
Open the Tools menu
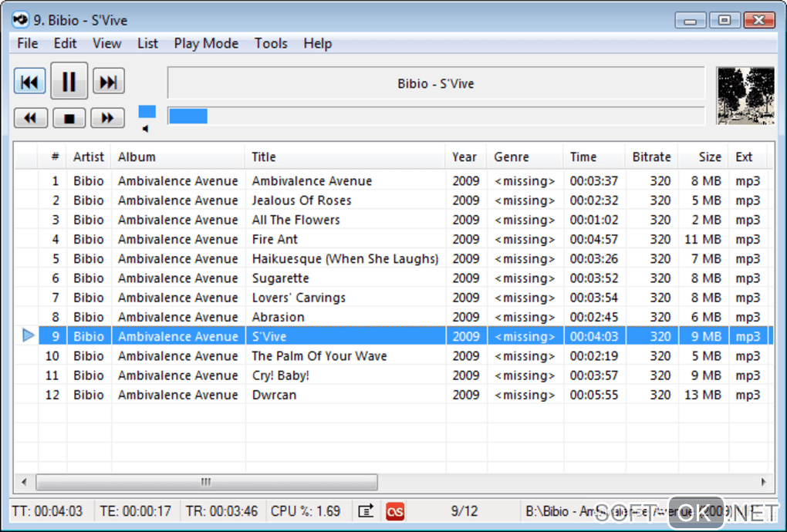point(271,44)
